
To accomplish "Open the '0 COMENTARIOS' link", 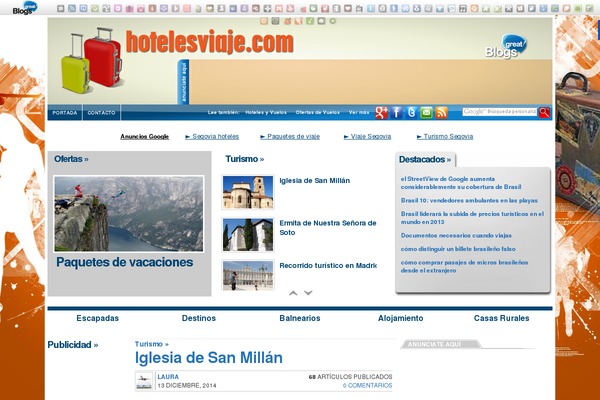I will (x=367, y=385).
